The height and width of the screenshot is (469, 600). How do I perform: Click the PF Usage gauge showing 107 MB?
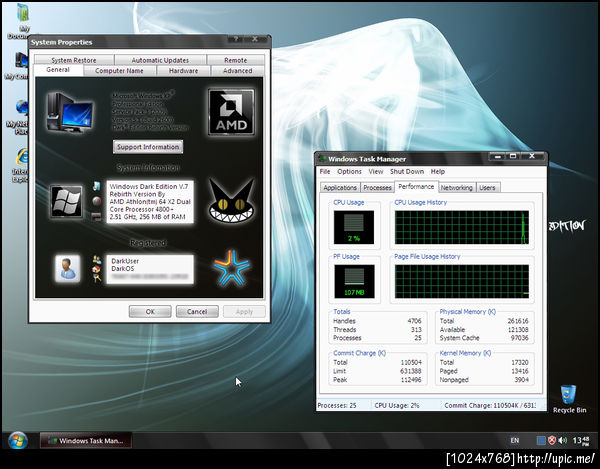click(x=354, y=281)
